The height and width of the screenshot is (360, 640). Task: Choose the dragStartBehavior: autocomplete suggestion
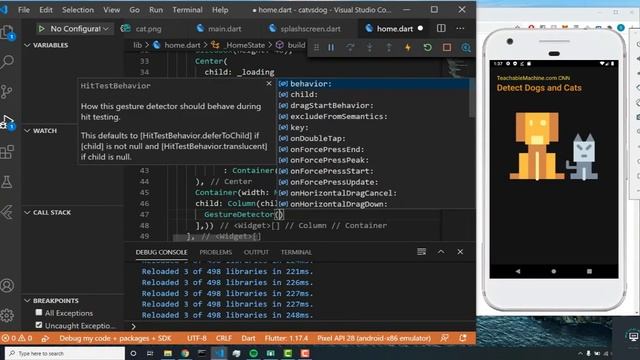tap(373, 105)
